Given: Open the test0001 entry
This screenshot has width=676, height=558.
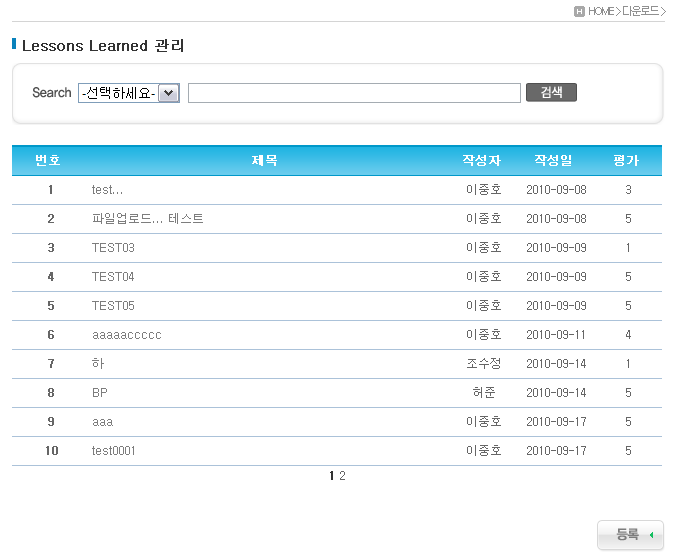Looking at the screenshot, I should click(113, 451).
